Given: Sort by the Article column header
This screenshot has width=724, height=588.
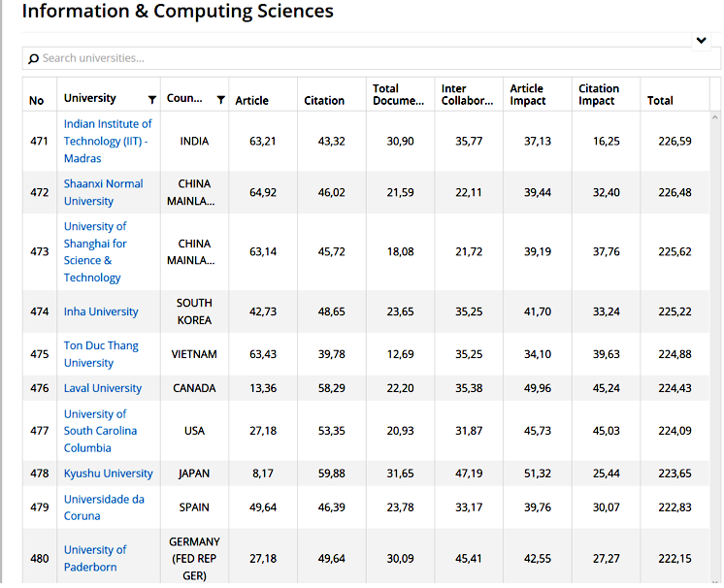Looking at the screenshot, I should point(252,101).
